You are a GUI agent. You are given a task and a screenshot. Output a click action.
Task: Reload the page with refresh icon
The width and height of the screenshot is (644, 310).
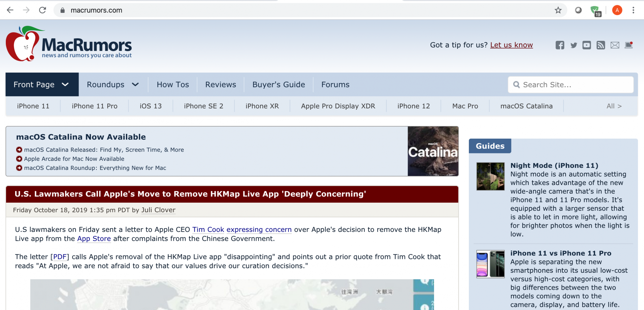pos(42,10)
